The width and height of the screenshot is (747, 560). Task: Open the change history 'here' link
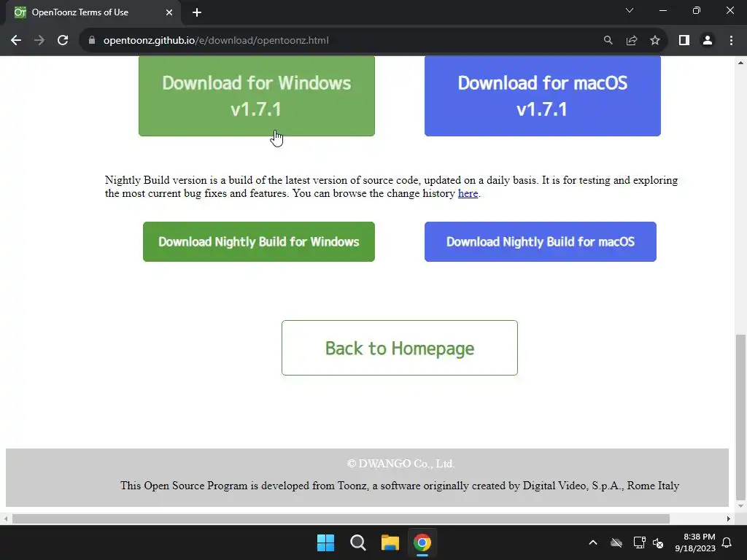468,193
